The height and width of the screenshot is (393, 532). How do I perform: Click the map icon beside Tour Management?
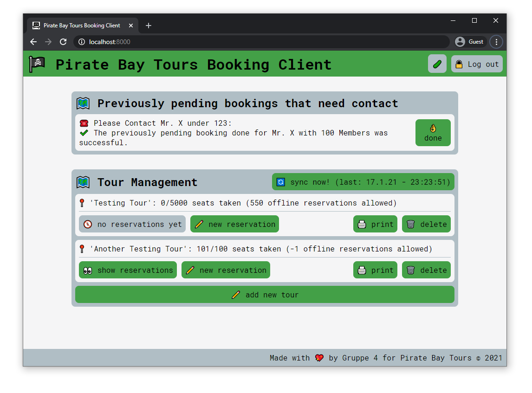tap(83, 182)
